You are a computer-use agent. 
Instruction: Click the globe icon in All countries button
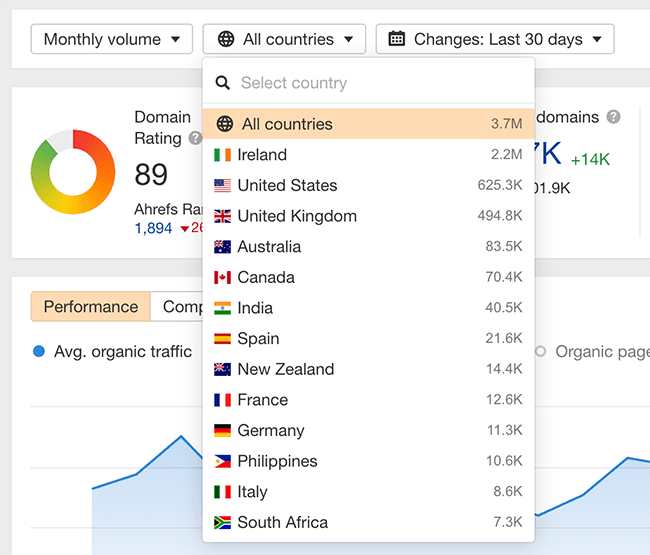tap(226, 39)
